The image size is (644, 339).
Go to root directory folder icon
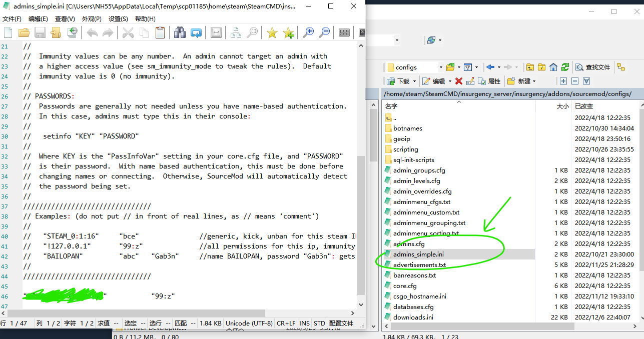(x=541, y=67)
